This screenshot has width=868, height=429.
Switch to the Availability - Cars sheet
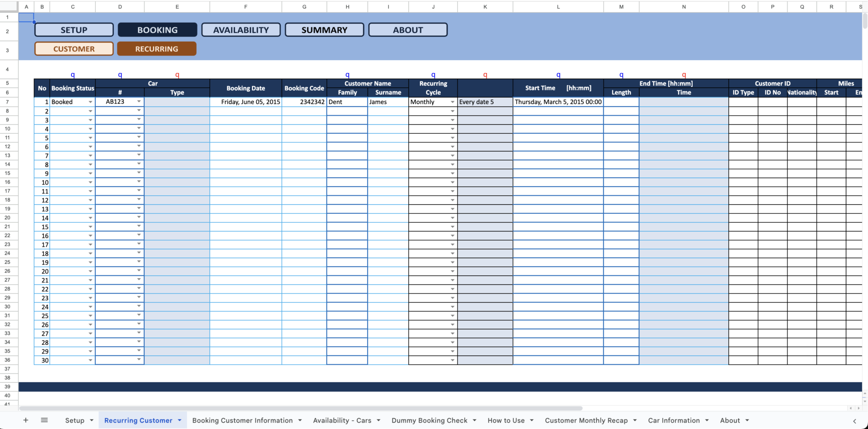[341, 420]
